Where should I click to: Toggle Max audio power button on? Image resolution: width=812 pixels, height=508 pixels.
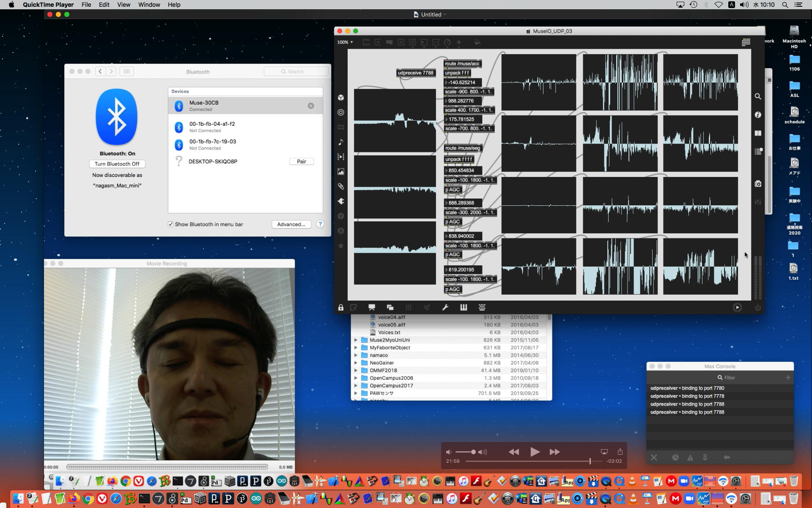coord(758,308)
